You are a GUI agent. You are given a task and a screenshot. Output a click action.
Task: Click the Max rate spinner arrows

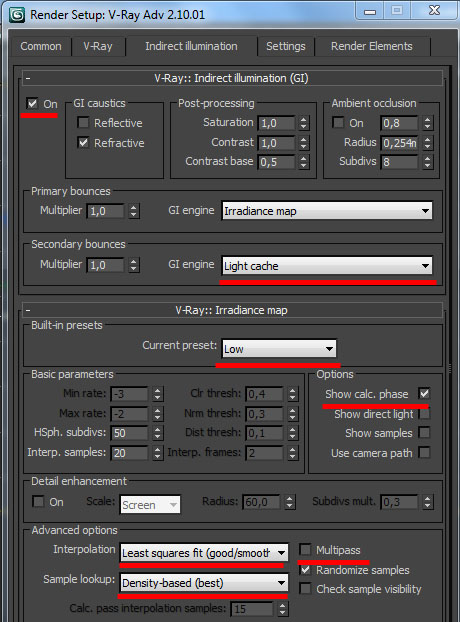coord(157,414)
